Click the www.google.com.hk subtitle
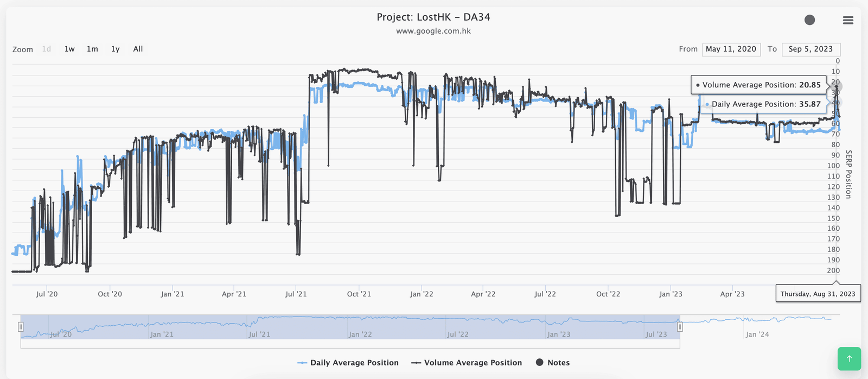868x379 pixels. click(433, 31)
